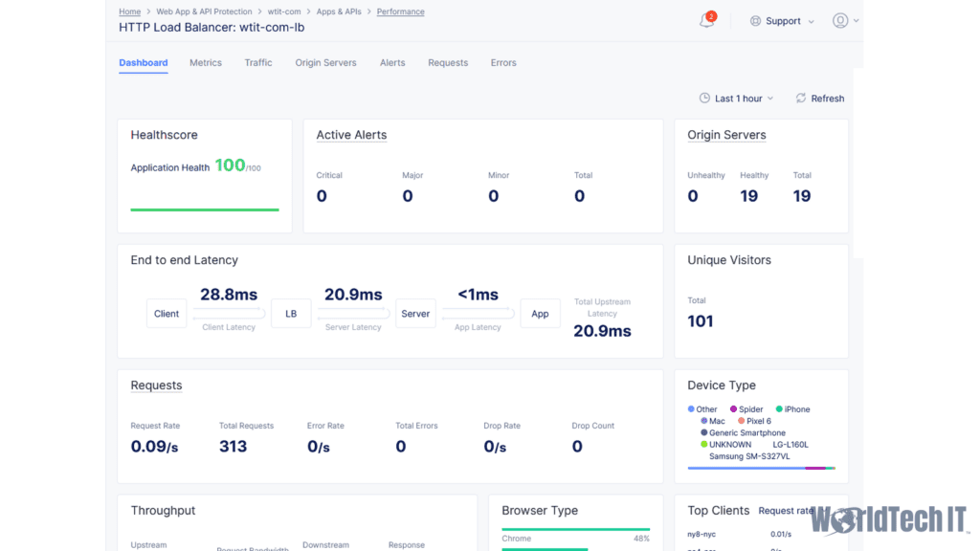Navigate to Web App & API Protection breadcrumb
Screen dimensions: 980x551
click(x=205, y=11)
